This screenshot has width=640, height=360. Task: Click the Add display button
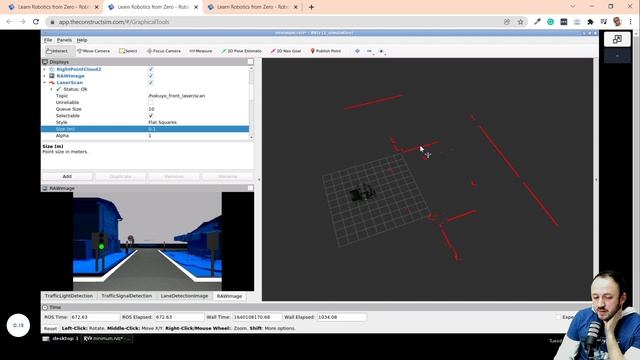[67, 176]
